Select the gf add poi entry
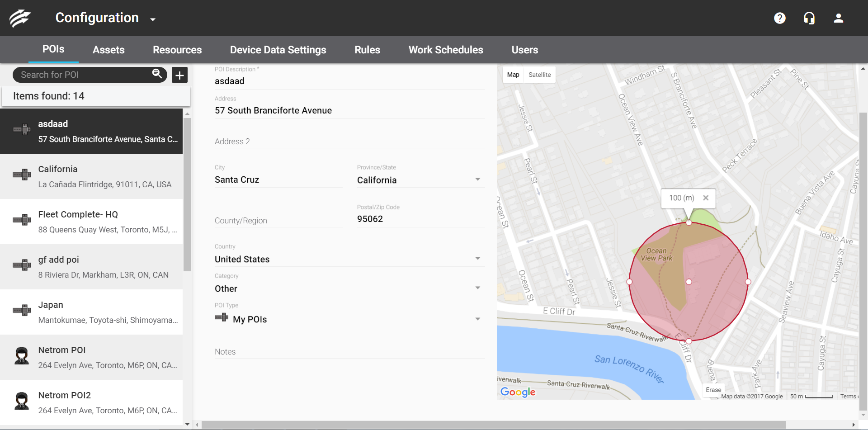868x430 pixels. pos(91,267)
